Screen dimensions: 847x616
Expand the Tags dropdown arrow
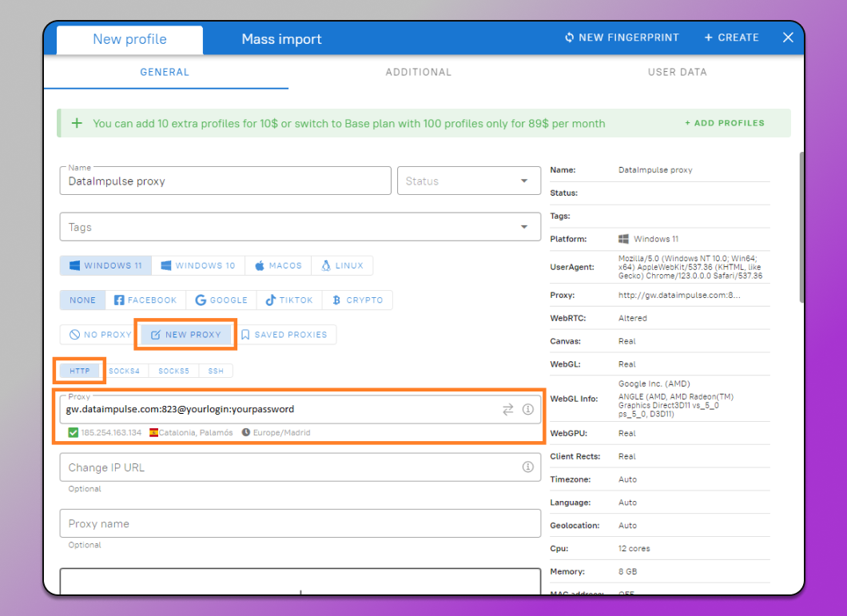coord(524,227)
